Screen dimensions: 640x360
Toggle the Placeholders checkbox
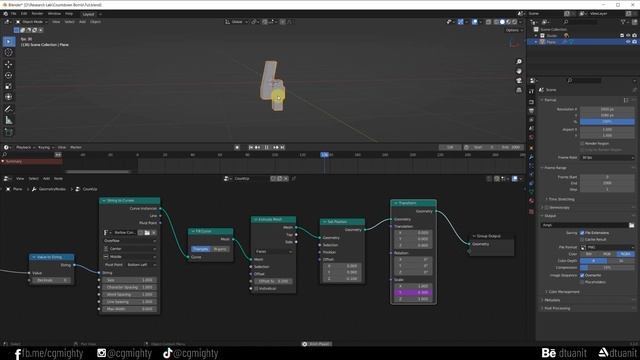pyautogui.click(x=582, y=282)
